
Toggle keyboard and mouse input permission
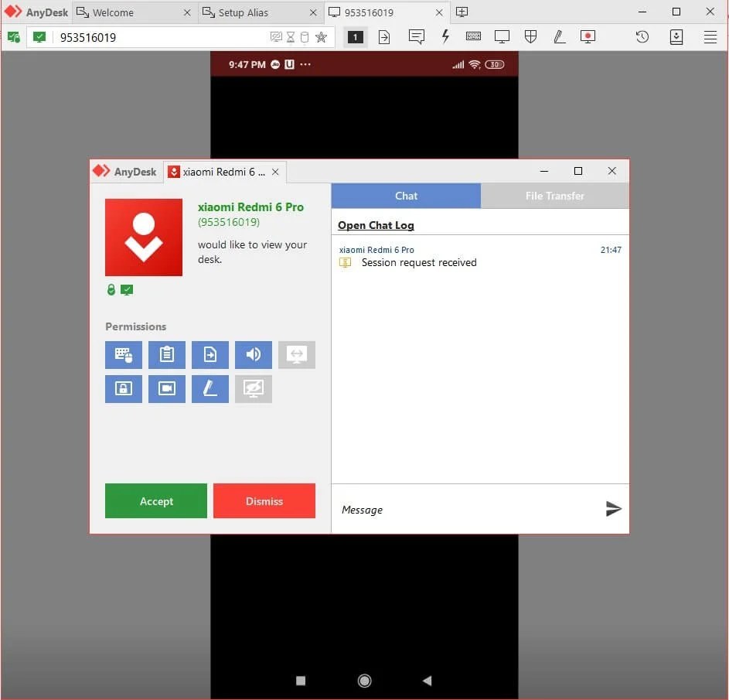pos(123,354)
